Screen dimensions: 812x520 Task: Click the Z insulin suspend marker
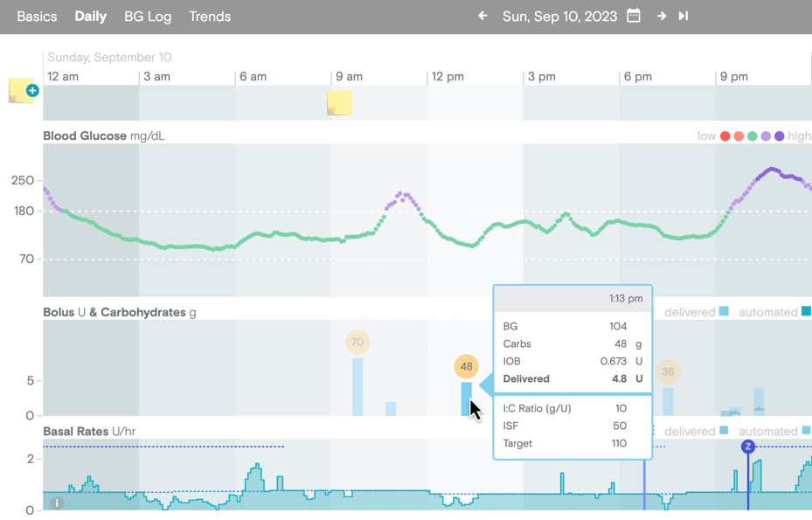(748, 447)
